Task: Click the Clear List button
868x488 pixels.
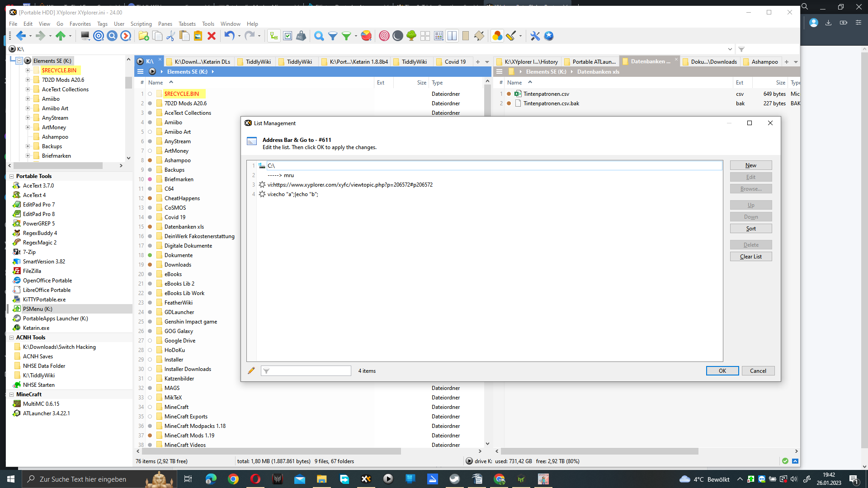Action: point(751,257)
